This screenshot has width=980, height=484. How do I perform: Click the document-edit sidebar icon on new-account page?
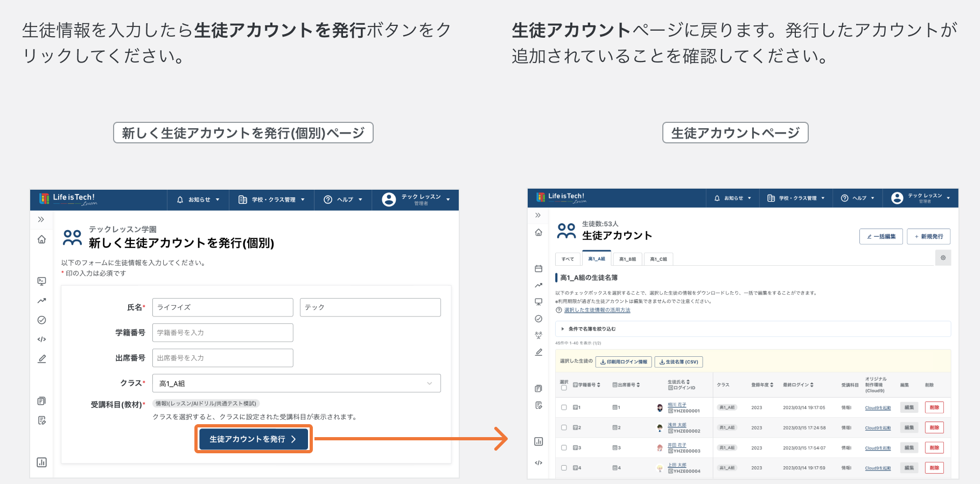[41, 420]
